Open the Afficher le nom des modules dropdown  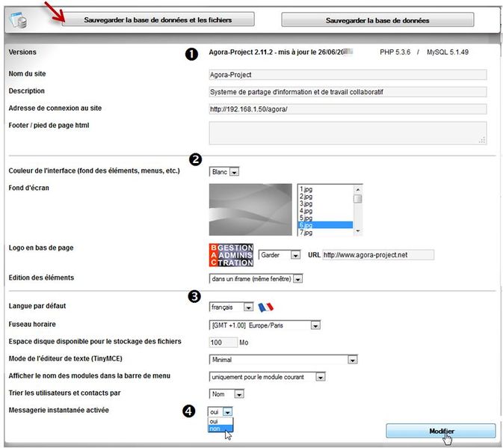(268, 377)
